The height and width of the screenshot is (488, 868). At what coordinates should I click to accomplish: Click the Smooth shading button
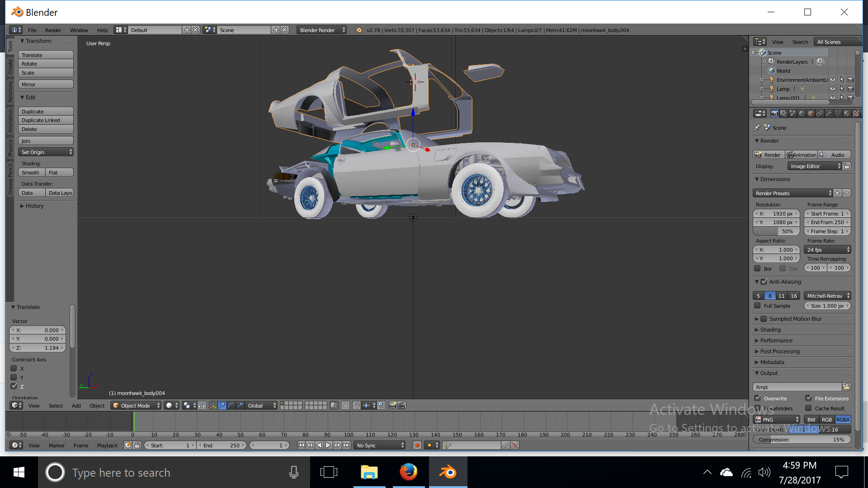coord(32,173)
